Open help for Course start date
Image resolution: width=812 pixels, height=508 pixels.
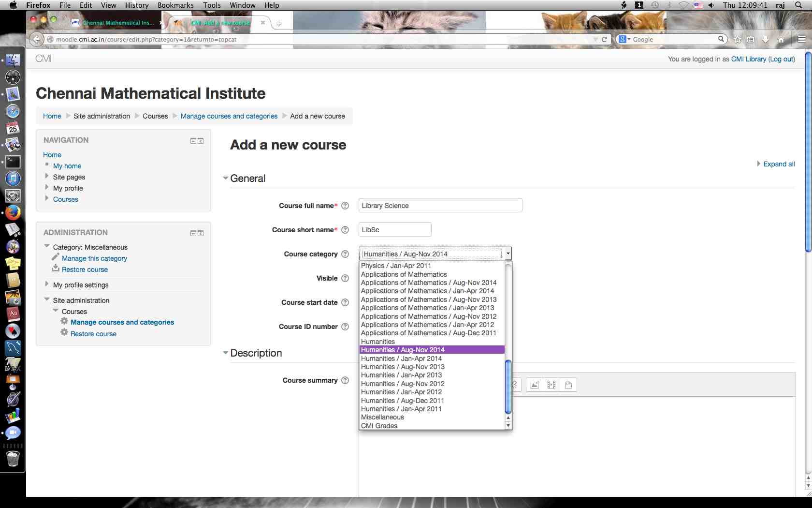point(345,302)
